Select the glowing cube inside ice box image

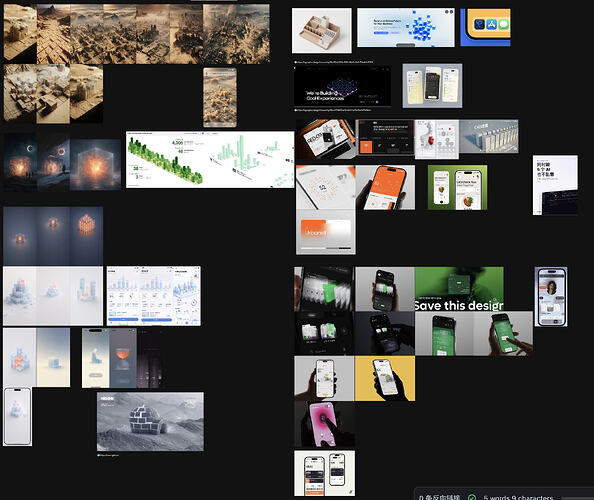[x=95, y=164]
